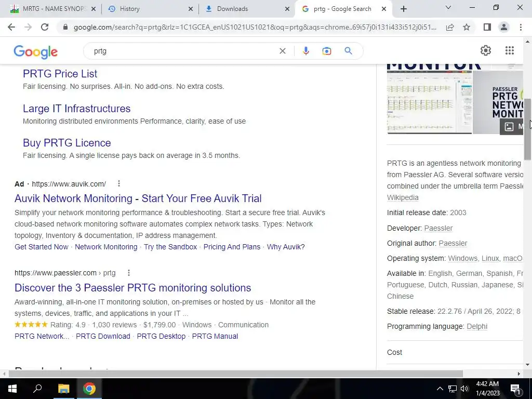
Task: Click the site lock icon in address bar
Action: point(65,27)
